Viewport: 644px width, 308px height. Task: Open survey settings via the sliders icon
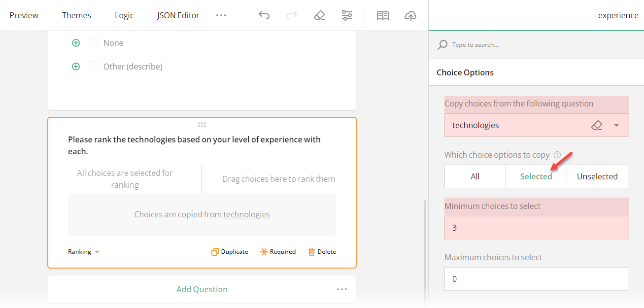pyautogui.click(x=346, y=15)
